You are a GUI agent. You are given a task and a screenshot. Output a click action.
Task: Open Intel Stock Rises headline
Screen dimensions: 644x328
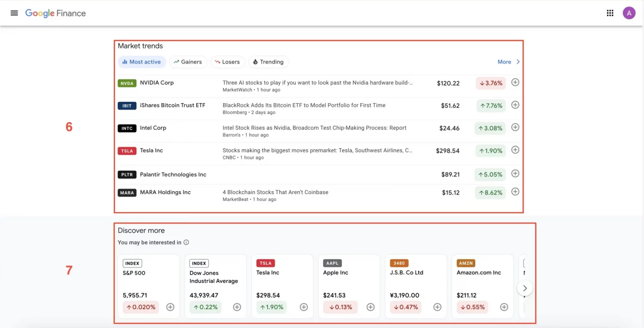[314, 128]
